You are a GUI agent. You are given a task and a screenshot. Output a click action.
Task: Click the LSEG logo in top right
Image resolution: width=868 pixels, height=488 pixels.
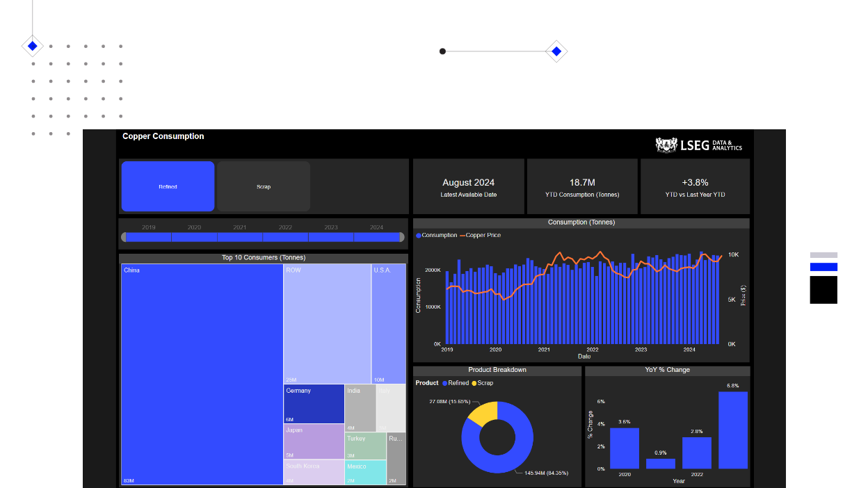tap(699, 145)
